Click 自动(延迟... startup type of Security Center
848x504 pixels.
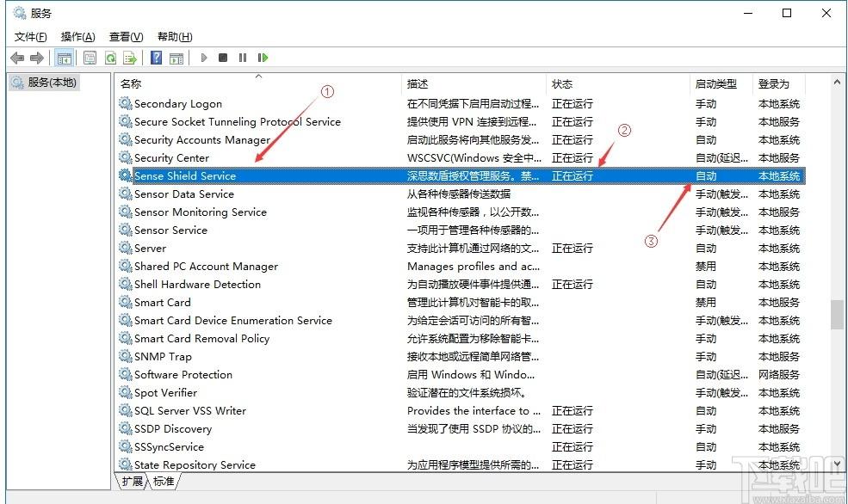point(722,157)
